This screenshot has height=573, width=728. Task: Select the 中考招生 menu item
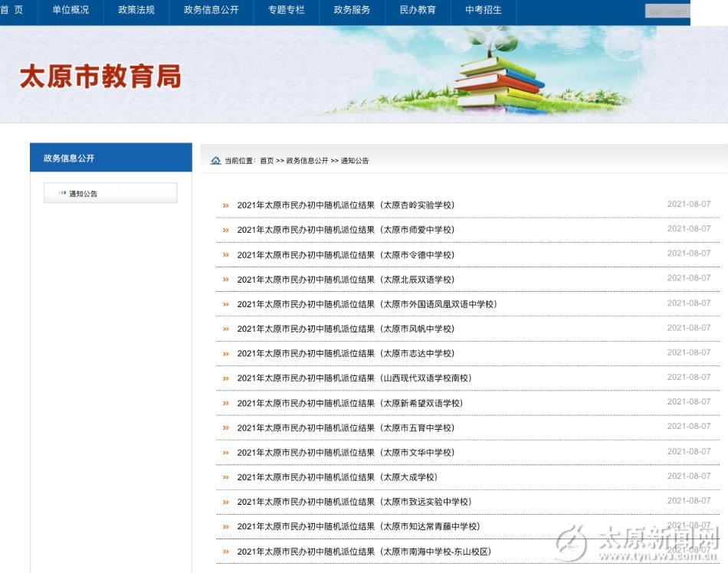(484, 10)
